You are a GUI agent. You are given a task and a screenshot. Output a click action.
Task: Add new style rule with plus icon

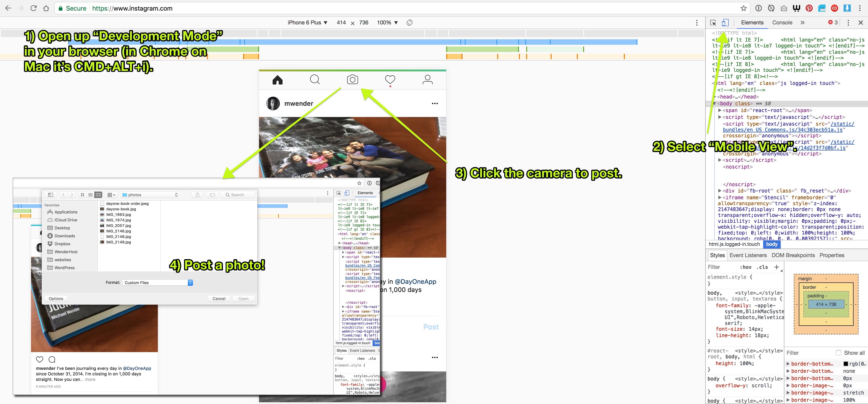point(777,267)
